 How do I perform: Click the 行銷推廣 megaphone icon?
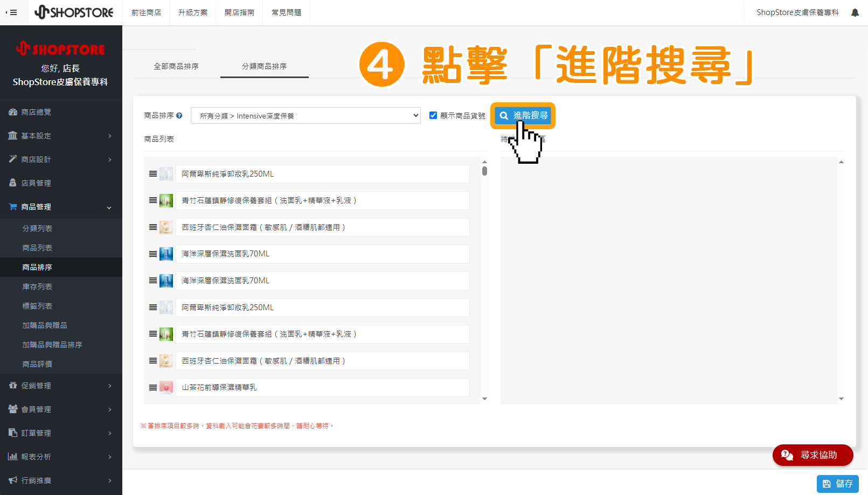click(13, 480)
